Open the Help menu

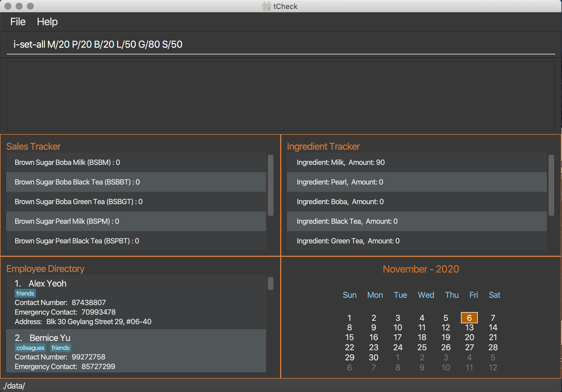pyautogui.click(x=47, y=22)
